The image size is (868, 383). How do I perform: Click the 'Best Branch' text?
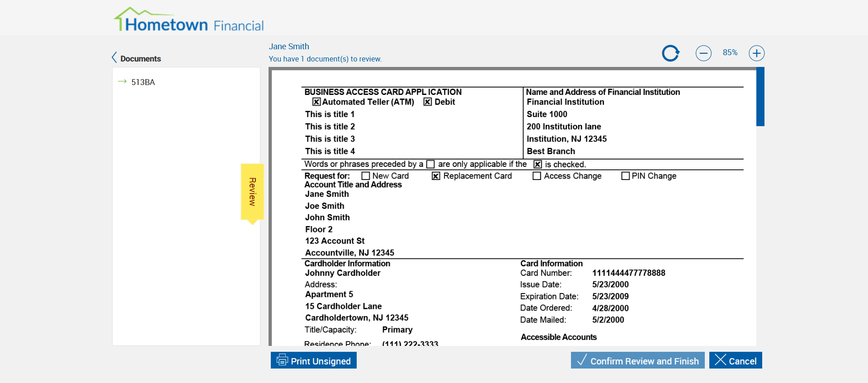(551, 151)
